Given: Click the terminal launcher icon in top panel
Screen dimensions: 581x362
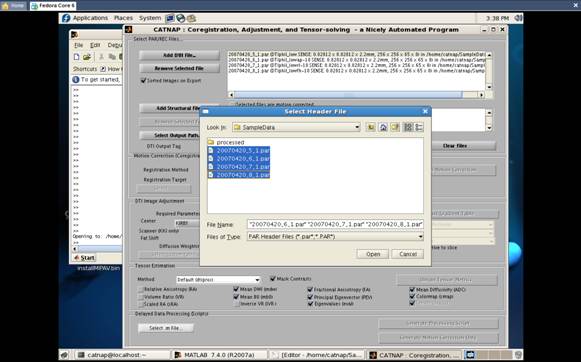Looking at the screenshot, I should [x=170, y=18].
